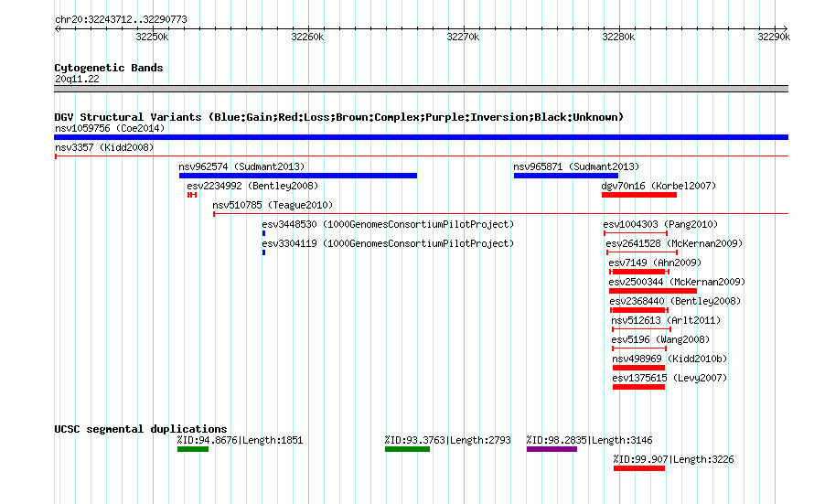
Task: Click the small blue esv3448530 marker
Action: click(263, 233)
